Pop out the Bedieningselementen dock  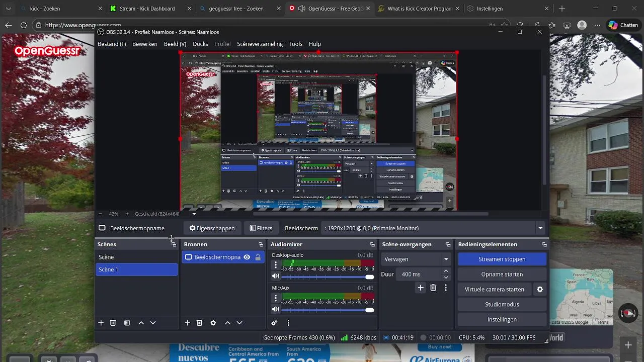[x=544, y=244]
